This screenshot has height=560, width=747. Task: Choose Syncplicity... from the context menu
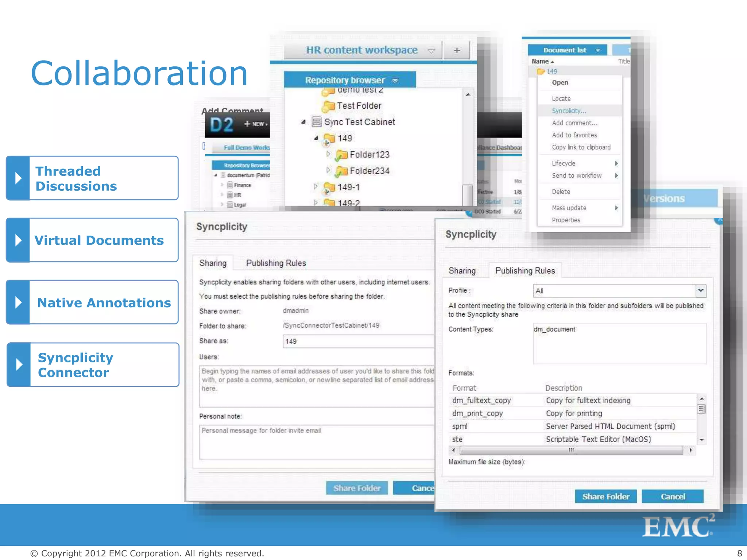coord(569,111)
